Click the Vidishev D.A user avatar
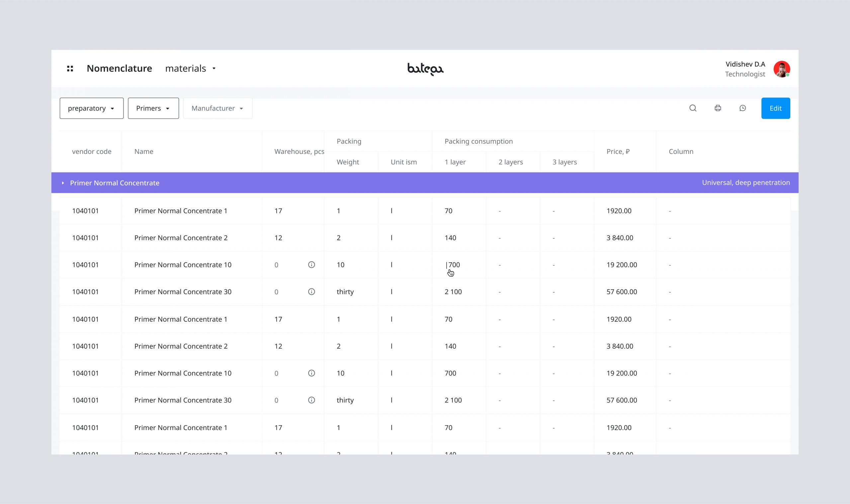The width and height of the screenshot is (850, 504). (781, 69)
